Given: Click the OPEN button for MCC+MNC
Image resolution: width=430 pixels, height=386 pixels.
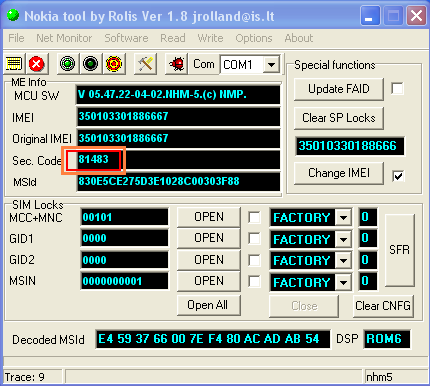Looking at the screenshot, I should tap(209, 217).
